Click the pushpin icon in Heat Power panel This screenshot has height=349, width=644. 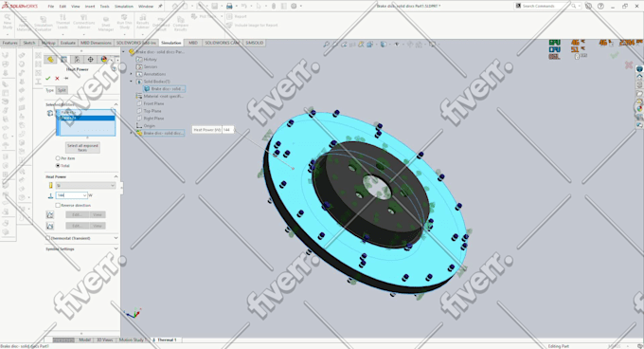(66, 78)
